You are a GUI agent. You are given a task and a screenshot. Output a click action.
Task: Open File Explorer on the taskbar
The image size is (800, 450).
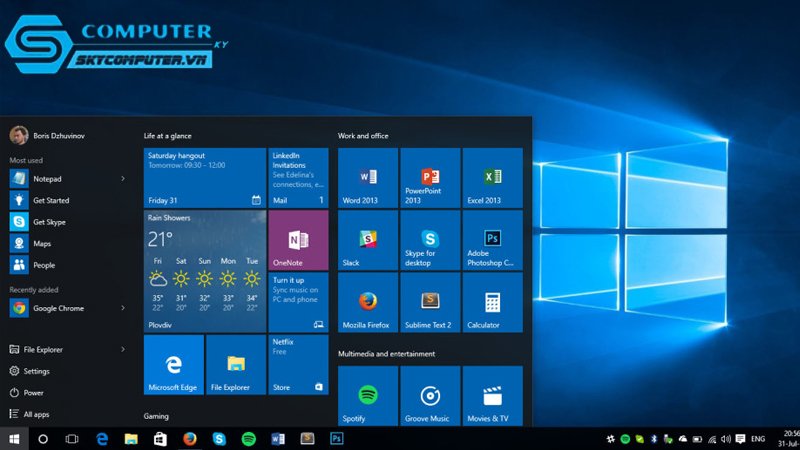[x=131, y=439]
